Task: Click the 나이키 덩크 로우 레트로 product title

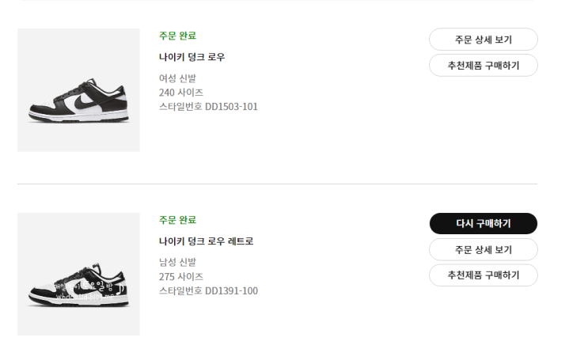Action: click(x=206, y=241)
